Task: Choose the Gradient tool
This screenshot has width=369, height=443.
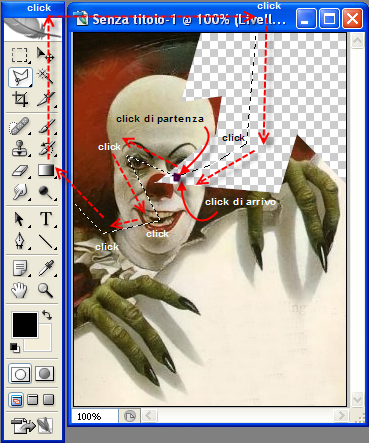Action: coord(46,170)
